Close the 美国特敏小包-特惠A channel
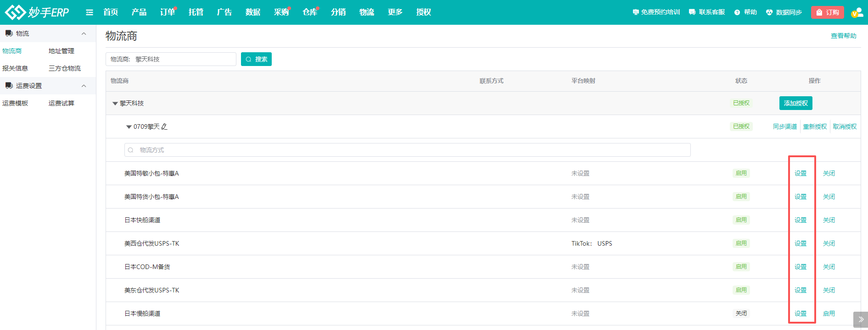The height and width of the screenshot is (330, 868). point(829,173)
